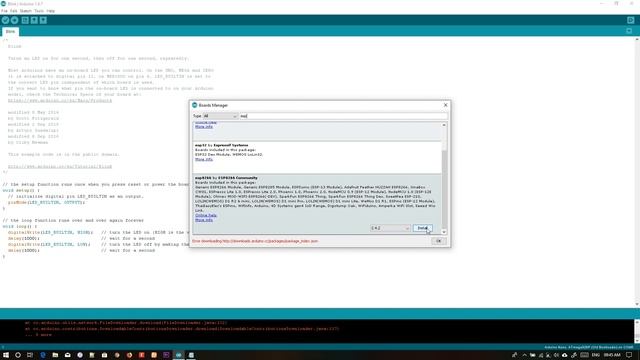
Task: Open the File menu
Action: point(4,11)
